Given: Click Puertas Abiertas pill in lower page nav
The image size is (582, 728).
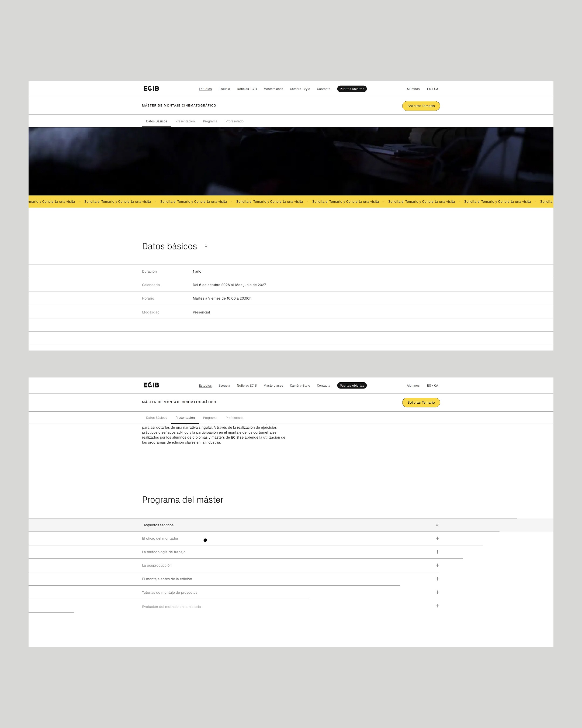Looking at the screenshot, I should click(352, 385).
